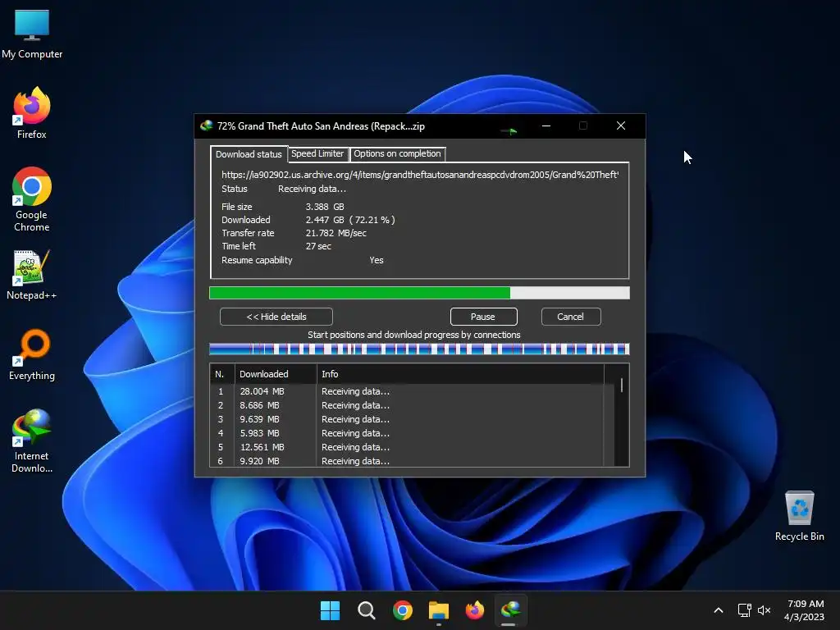Cancel the download
Image resolution: width=840 pixels, height=630 pixels.
pyautogui.click(x=571, y=317)
